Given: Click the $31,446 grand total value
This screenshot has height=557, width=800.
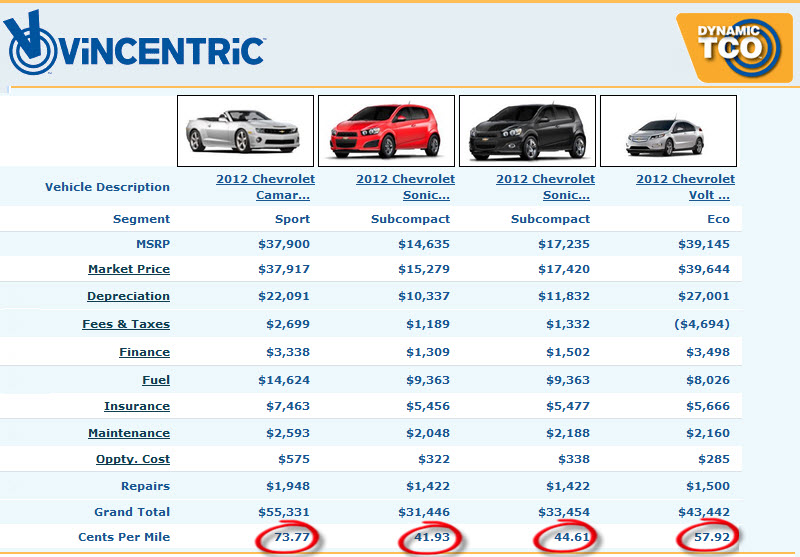Looking at the screenshot, I should [424, 512].
